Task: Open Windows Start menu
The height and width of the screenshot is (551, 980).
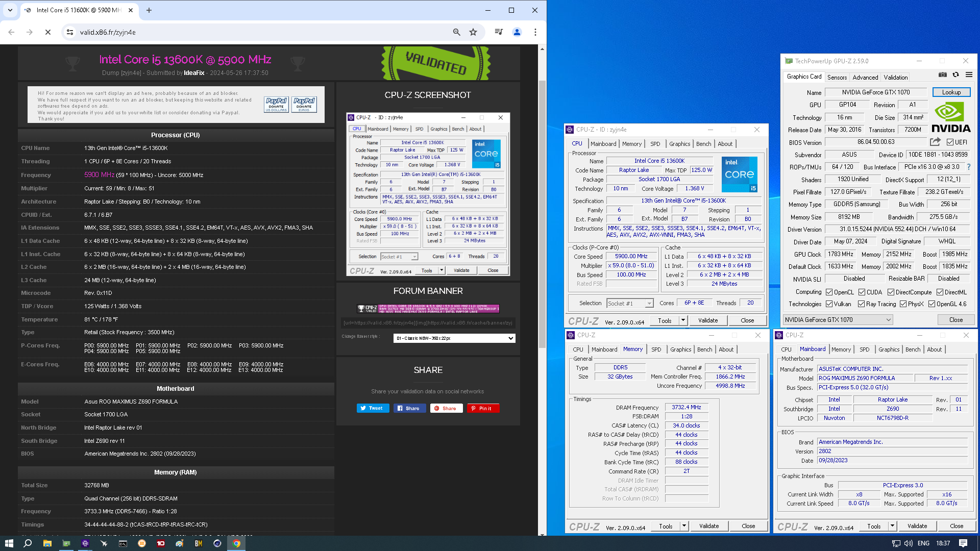Action: [9, 543]
